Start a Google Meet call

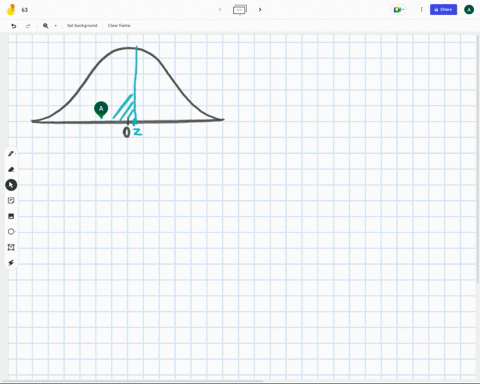(x=398, y=10)
